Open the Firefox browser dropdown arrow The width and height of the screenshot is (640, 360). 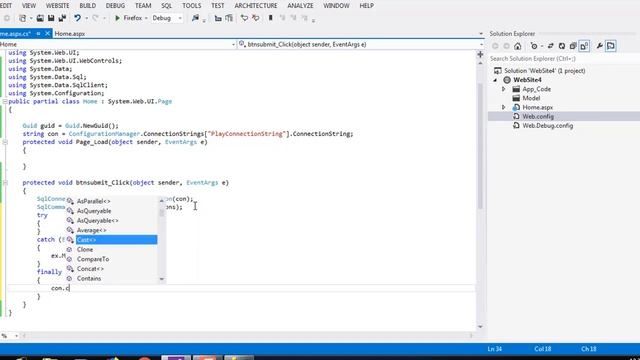pyautogui.click(x=146, y=18)
